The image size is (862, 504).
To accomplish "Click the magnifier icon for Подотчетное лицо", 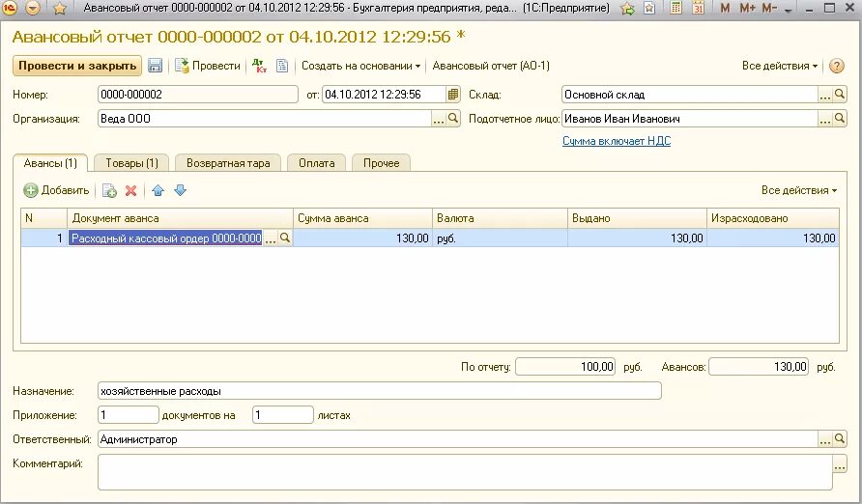I will click(840, 119).
